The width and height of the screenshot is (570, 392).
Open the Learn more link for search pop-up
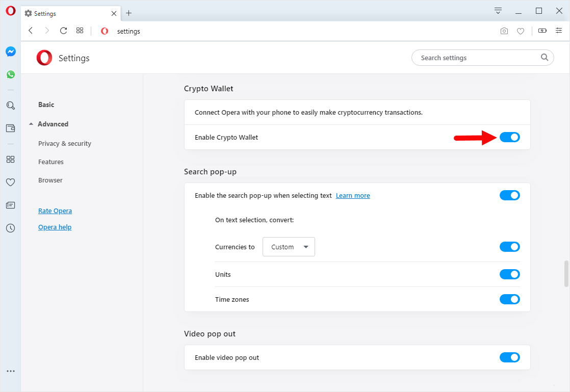click(353, 195)
